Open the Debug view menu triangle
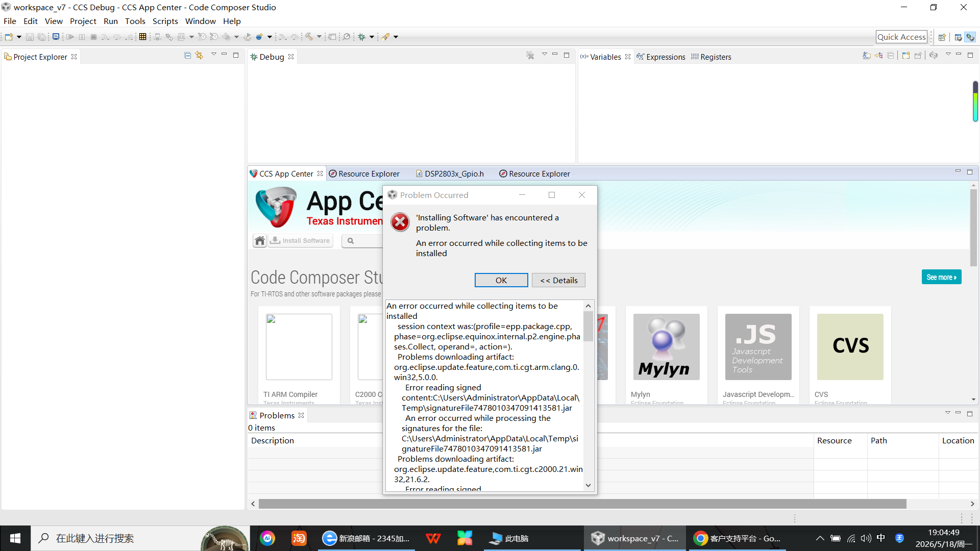 tap(545, 55)
